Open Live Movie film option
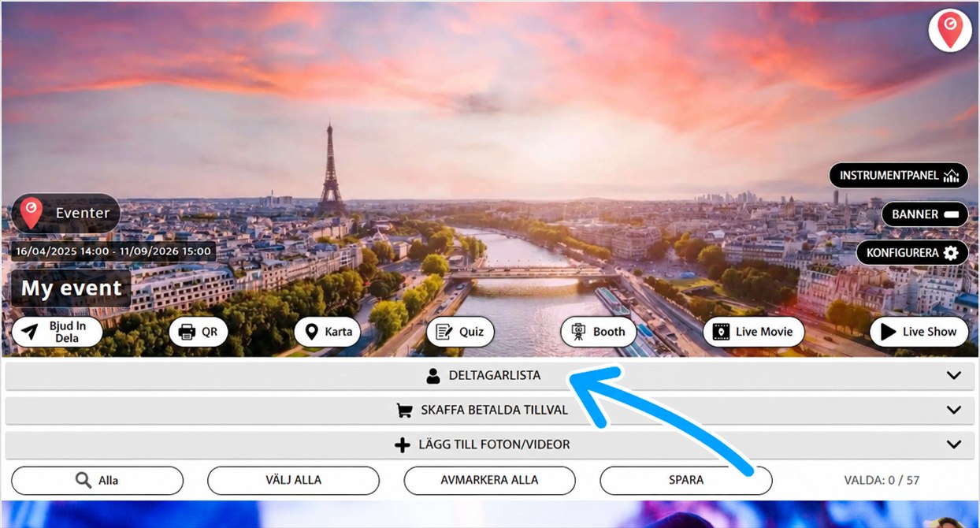 click(x=753, y=332)
